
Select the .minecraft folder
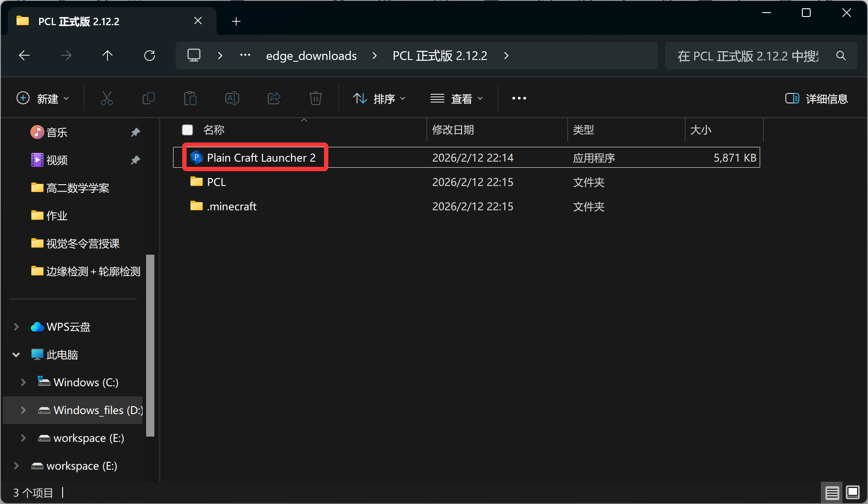(231, 206)
